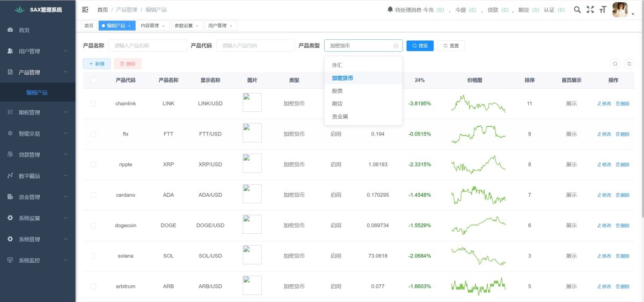Check the dogecoin row checkbox
The width and height of the screenshot is (644, 302).
[x=93, y=226]
